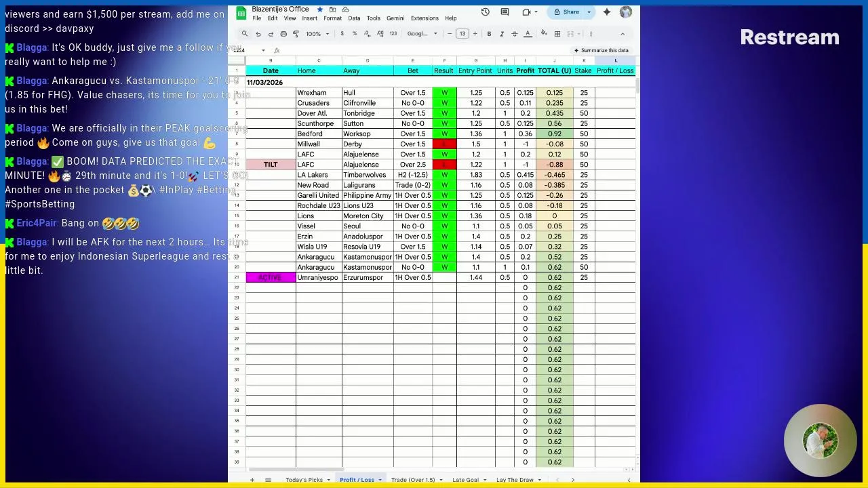
Task: Collapse the menus with chevron
Action: (623, 34)
